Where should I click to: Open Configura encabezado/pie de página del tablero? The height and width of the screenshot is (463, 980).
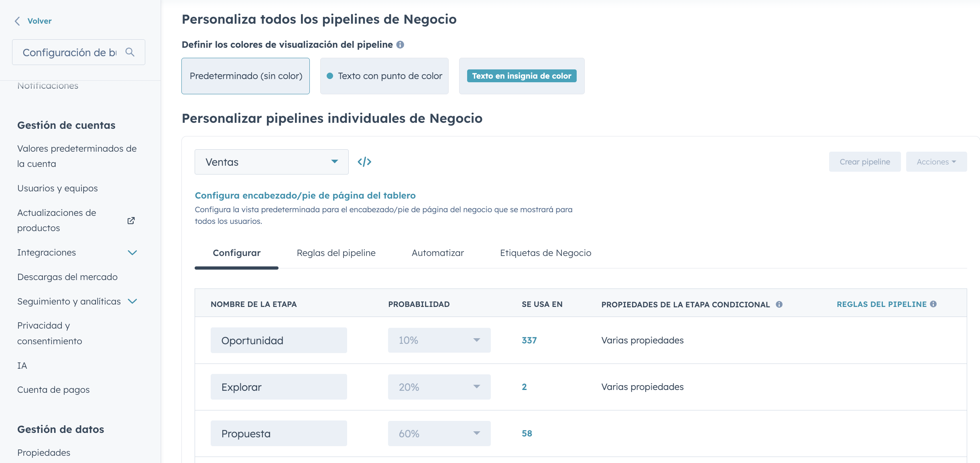click(x=305, y=195)
